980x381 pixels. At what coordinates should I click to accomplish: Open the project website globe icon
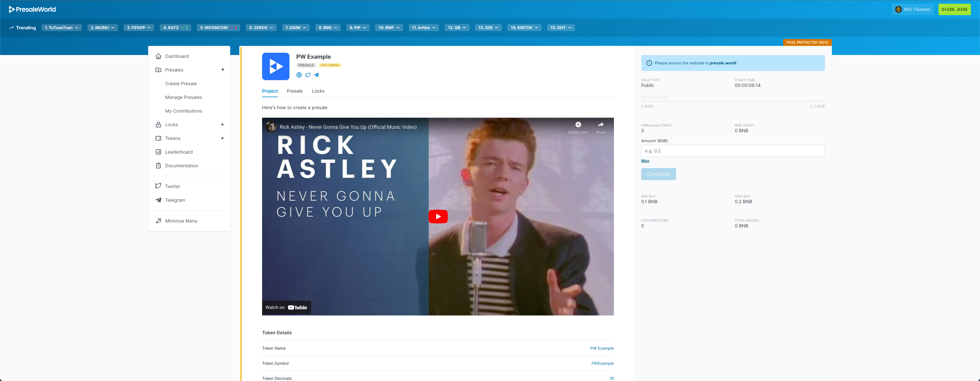(x=299, y=75)
